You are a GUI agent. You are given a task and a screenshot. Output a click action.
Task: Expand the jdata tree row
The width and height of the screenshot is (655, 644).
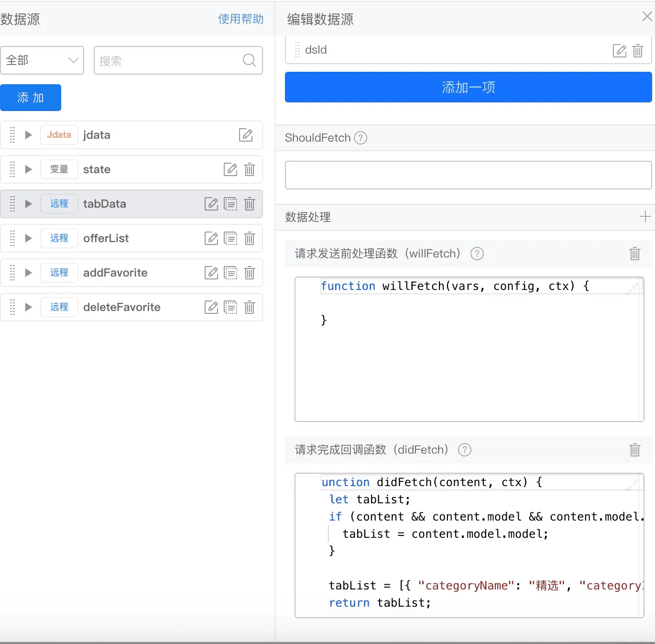click(x=28, y=135)
